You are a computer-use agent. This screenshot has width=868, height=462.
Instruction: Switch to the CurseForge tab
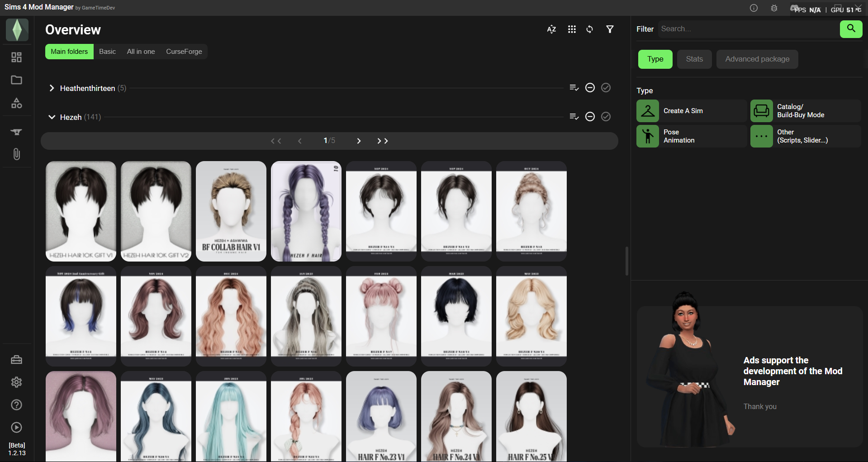coord(184,52)
